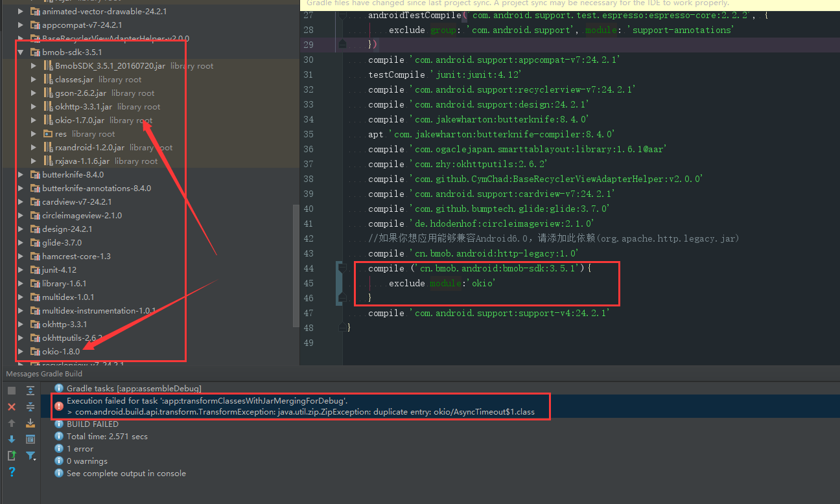Click the library icon of glide-3.7.0
Image resolution: width=840 pixels, height=504 pixels.
[35, 243]
